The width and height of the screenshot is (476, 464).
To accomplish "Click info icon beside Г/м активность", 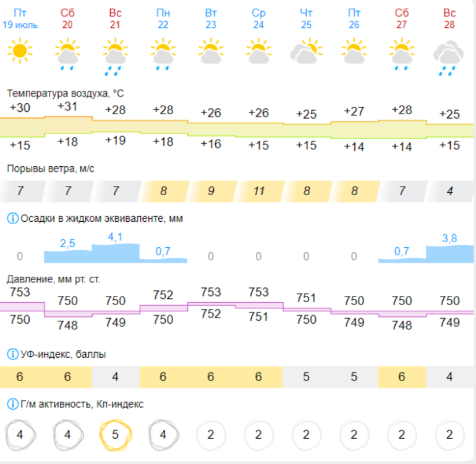I will [12, 404].
